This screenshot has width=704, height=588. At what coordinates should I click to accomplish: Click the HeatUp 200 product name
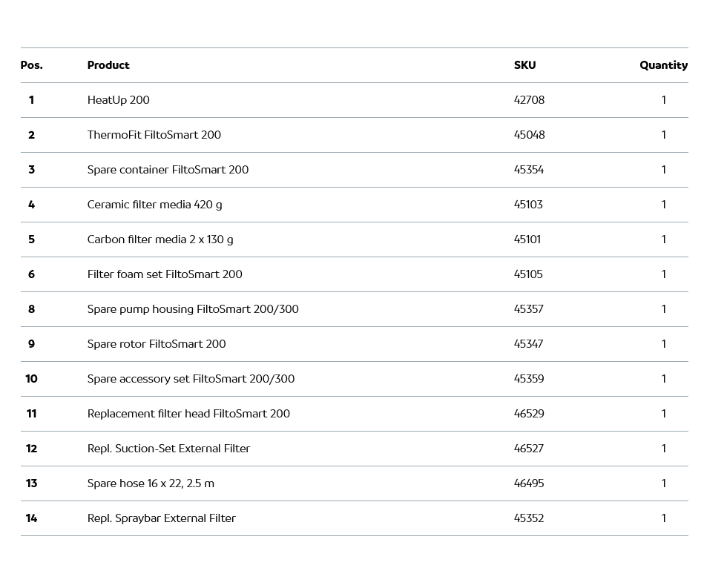(x=118, y=100)
